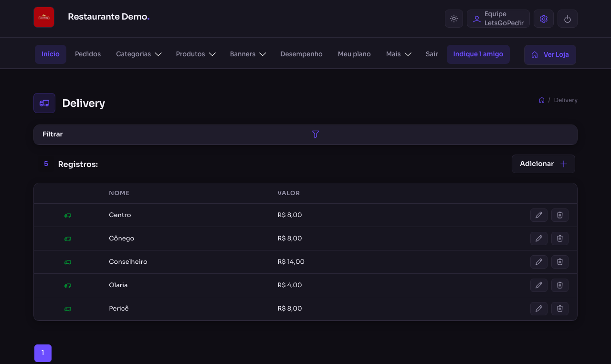Expand the Categorias dropdown menu
Viewport: 611px width, 364px height.
click(x=139, y=54)
